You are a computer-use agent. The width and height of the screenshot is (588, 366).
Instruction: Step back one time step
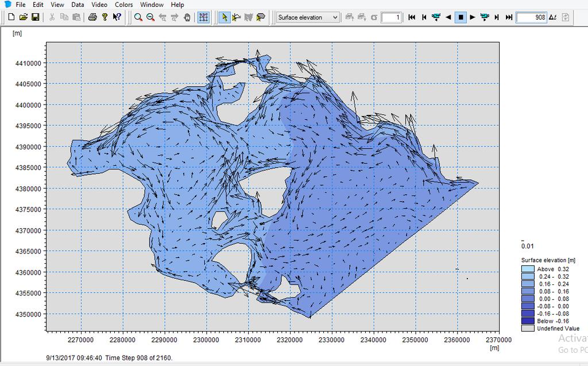point(424,17)
